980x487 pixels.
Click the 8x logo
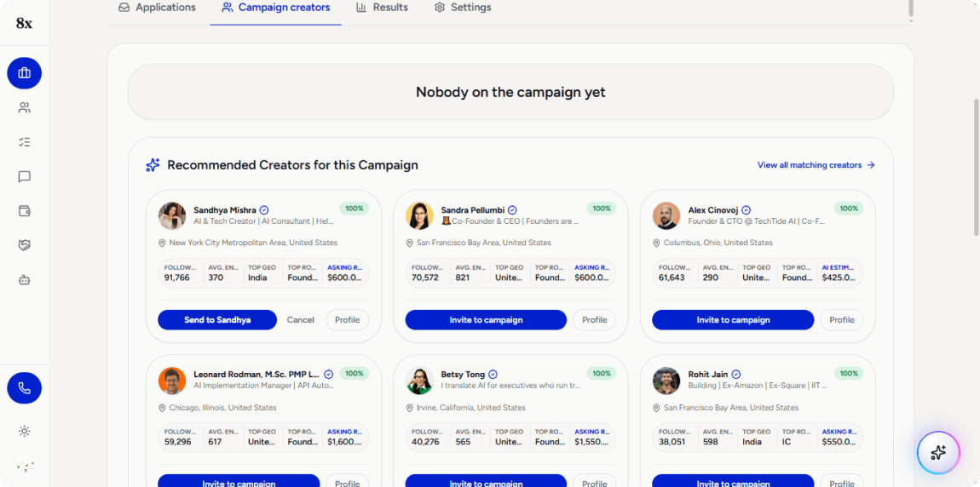(x=24, y=23)
